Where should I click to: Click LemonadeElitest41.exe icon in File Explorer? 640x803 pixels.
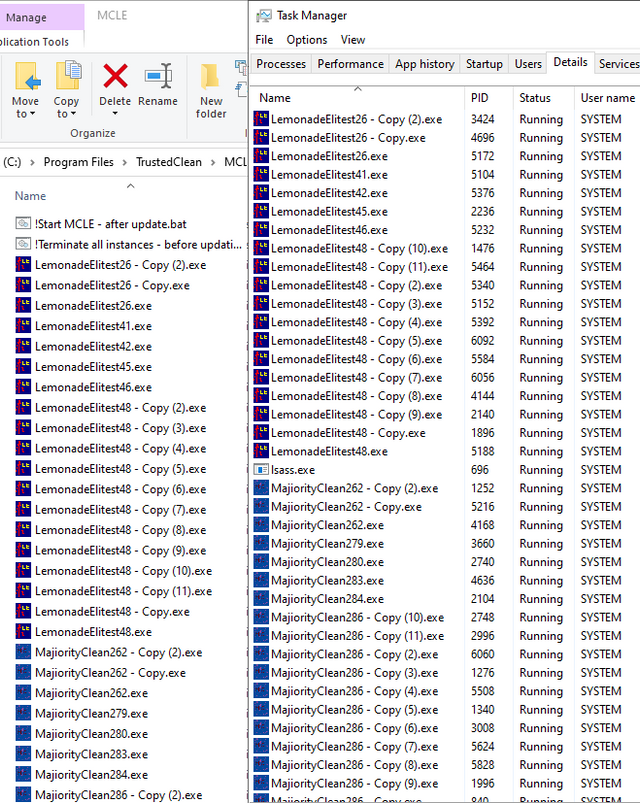pos(24,326)
